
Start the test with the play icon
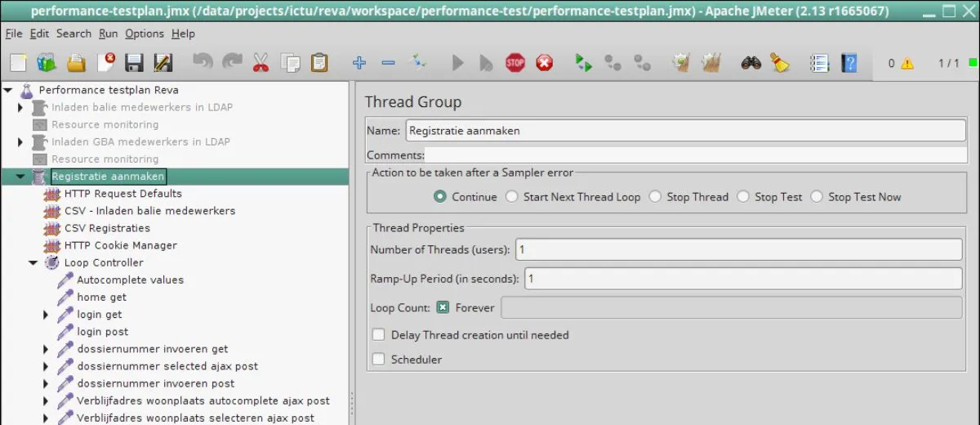[x=457, y=63]
